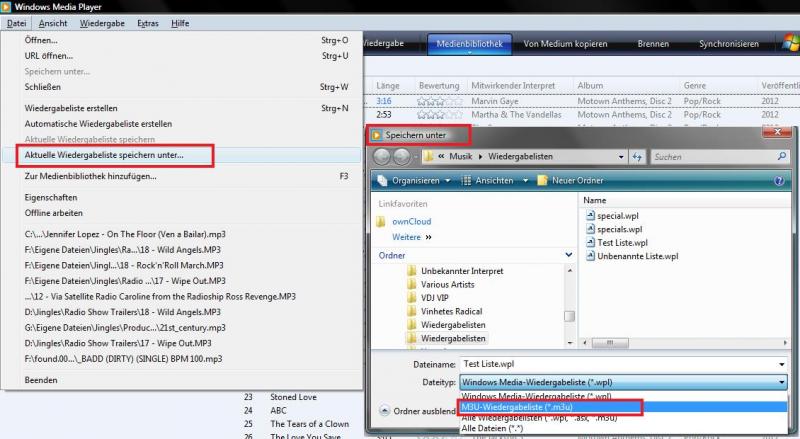The image size is (800, 439).
Task: Select track 25 The Tears of a Clown
Action: [x=309, y=424]
